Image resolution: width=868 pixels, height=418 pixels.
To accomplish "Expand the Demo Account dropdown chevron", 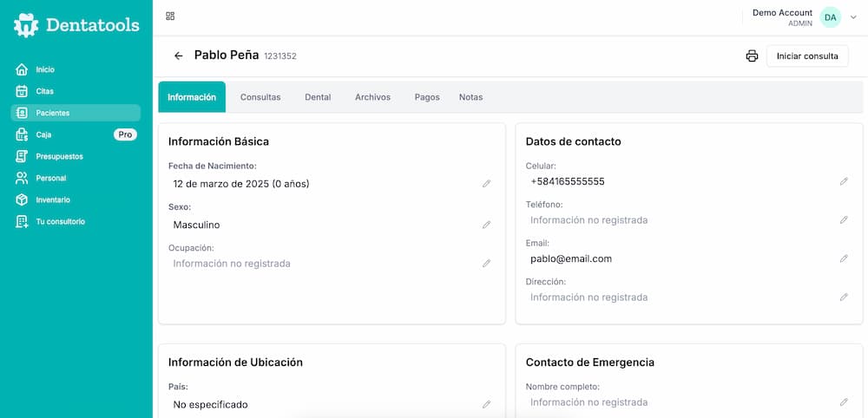I will [x=853, y=17].
